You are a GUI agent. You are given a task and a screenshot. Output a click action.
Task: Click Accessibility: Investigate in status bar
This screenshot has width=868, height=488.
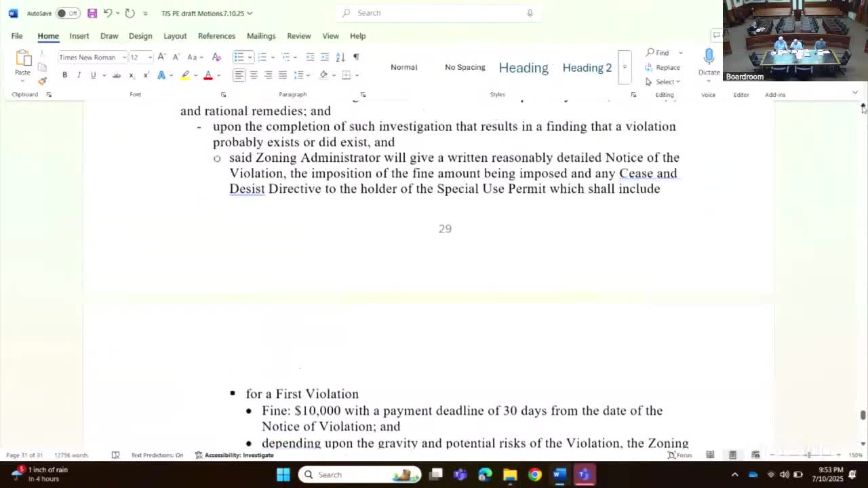234,455
